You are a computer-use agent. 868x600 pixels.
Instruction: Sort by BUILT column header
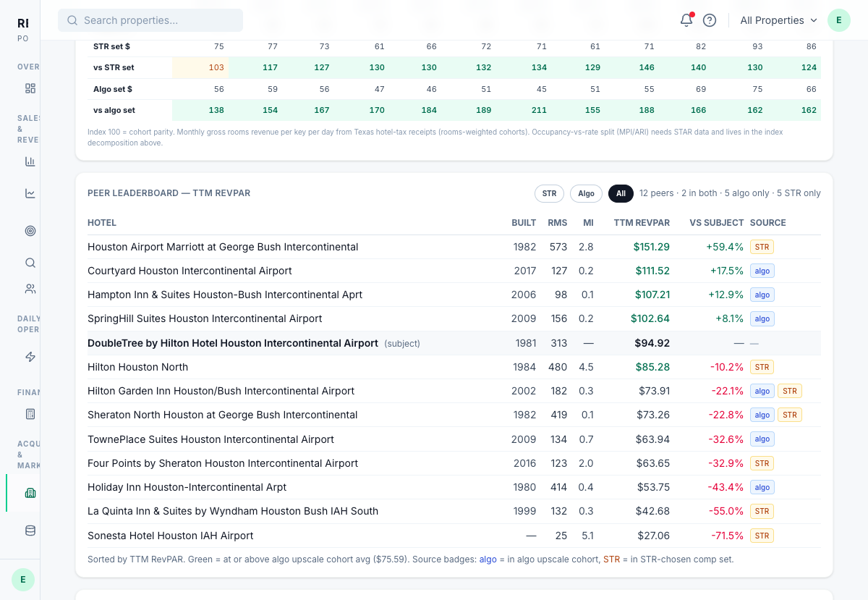point(524,223)
